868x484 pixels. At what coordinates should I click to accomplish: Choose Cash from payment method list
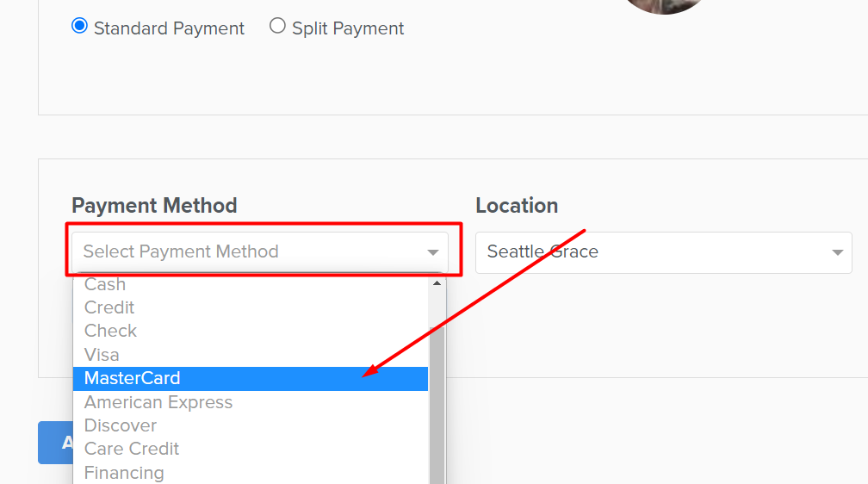[251, 284]
